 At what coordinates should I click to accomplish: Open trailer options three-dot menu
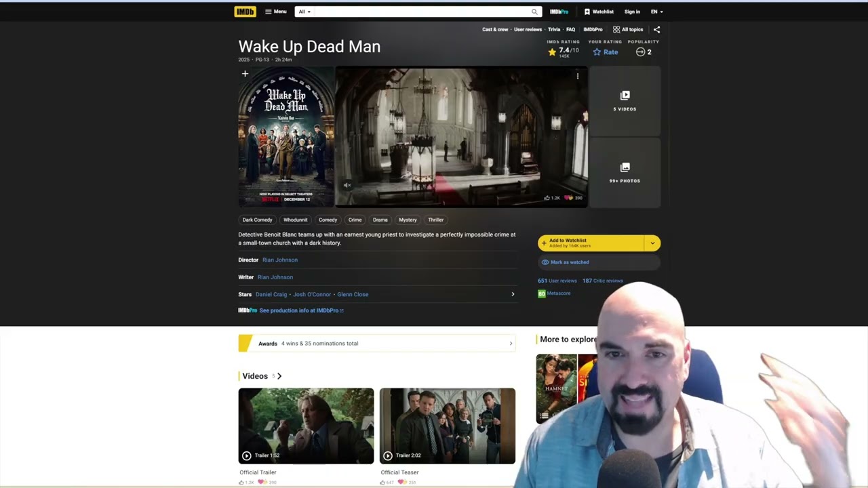pos(578,76)
